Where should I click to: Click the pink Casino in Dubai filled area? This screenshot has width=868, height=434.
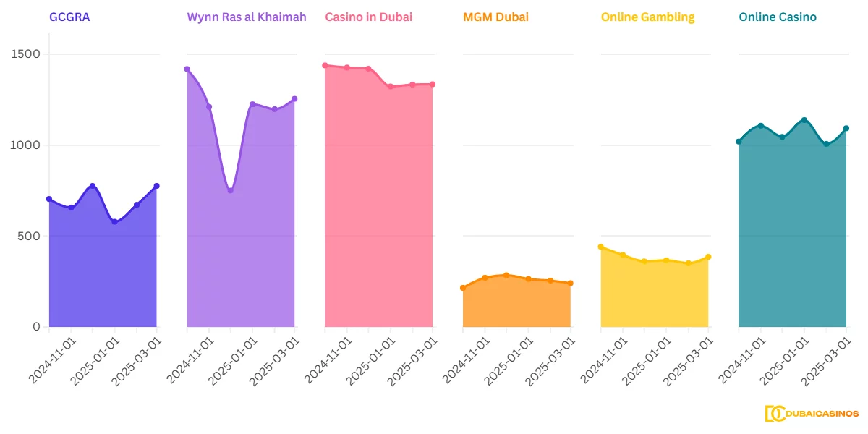click(378, 217)
